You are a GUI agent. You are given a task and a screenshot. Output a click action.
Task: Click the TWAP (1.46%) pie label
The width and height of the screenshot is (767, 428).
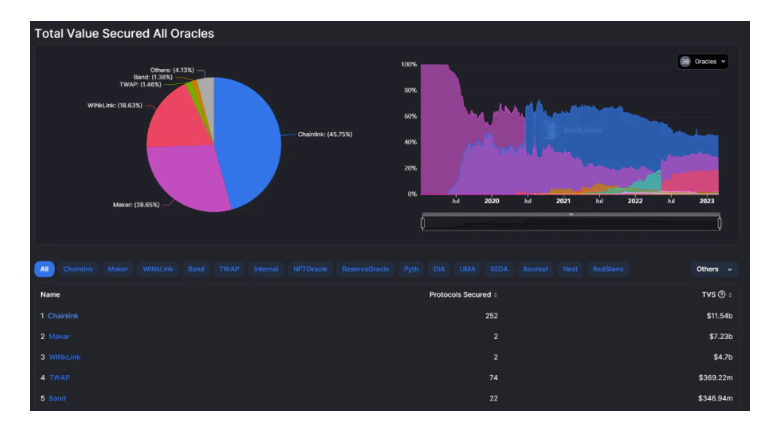(x=140, y=84)
